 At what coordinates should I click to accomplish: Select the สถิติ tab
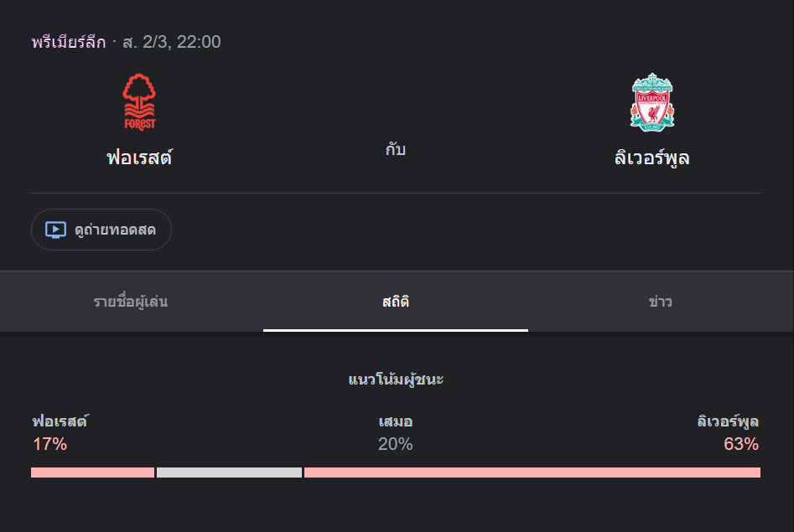click(x=395, y=302)
